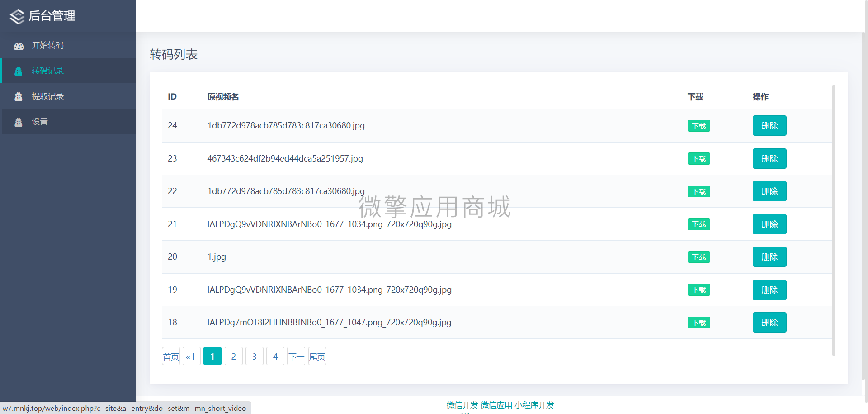868x414 pixels.
Task: Click filename 1db772d978acb785d783c817ca30680.jpg in row 24
Action: point(286,126)
